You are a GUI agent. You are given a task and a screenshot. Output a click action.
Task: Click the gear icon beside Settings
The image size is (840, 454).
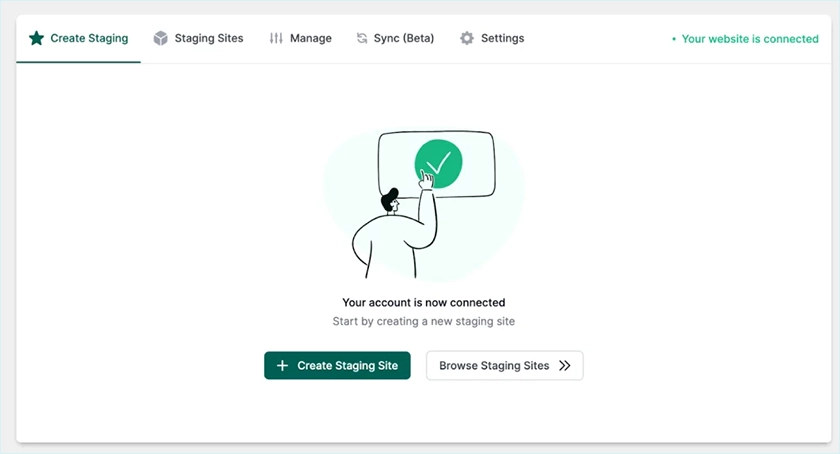click(x=467, y=39)
